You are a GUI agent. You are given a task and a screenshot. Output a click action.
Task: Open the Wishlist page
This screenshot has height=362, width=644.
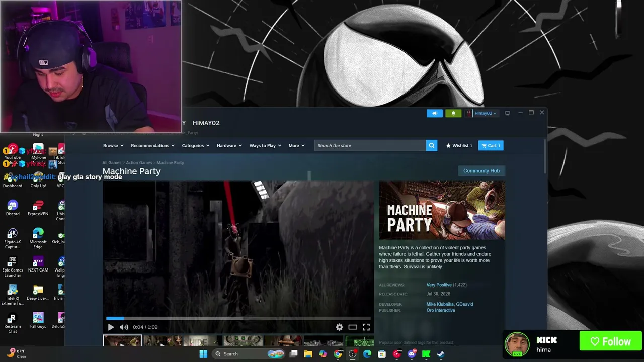point(459,146)
